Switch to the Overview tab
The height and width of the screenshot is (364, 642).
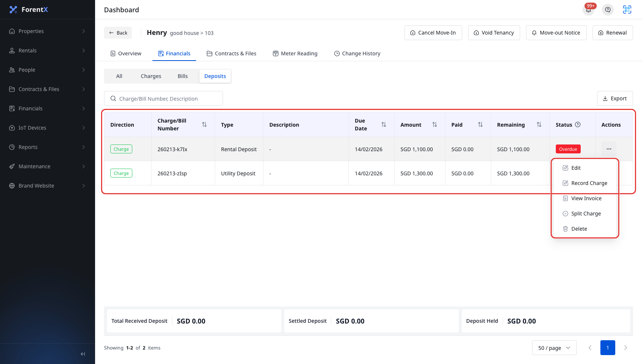(x=126, y=53)
